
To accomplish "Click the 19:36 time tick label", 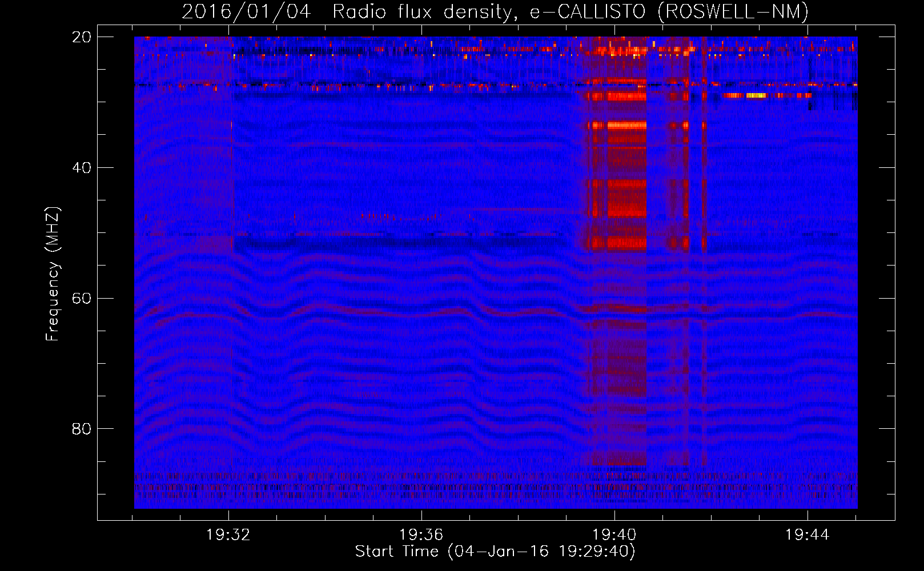I will coord(421,535).
